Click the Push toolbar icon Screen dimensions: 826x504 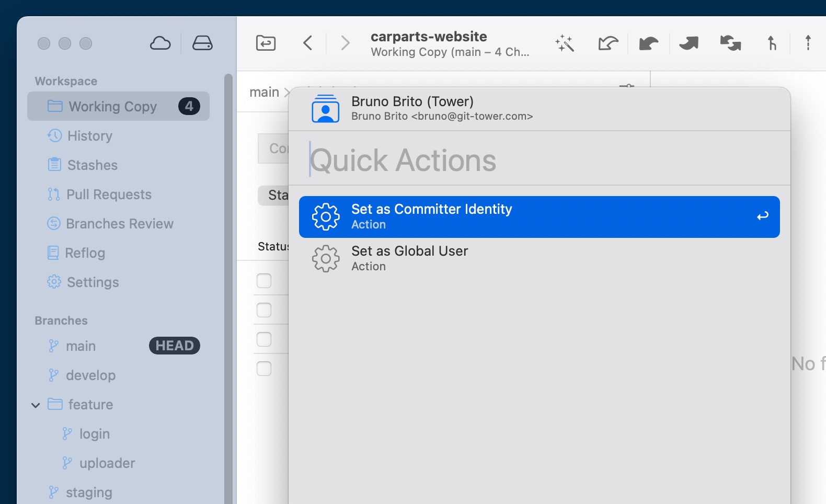click(689, 43)
